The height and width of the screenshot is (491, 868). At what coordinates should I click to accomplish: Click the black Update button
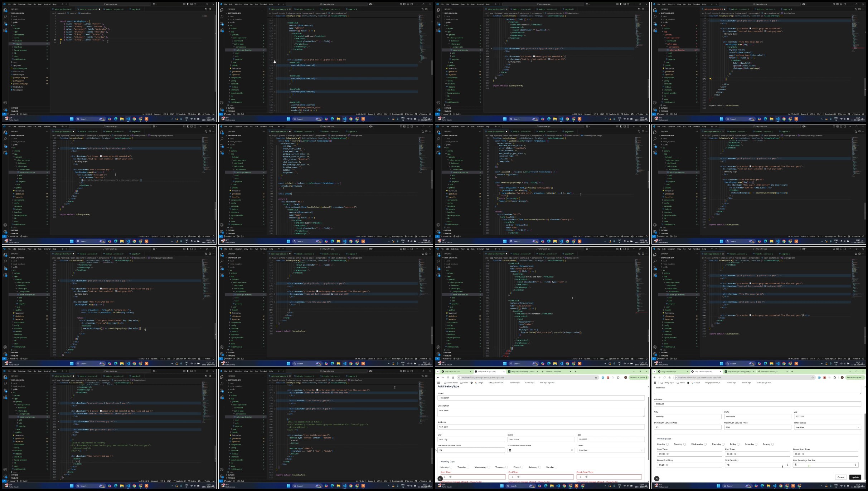point(855,477)
